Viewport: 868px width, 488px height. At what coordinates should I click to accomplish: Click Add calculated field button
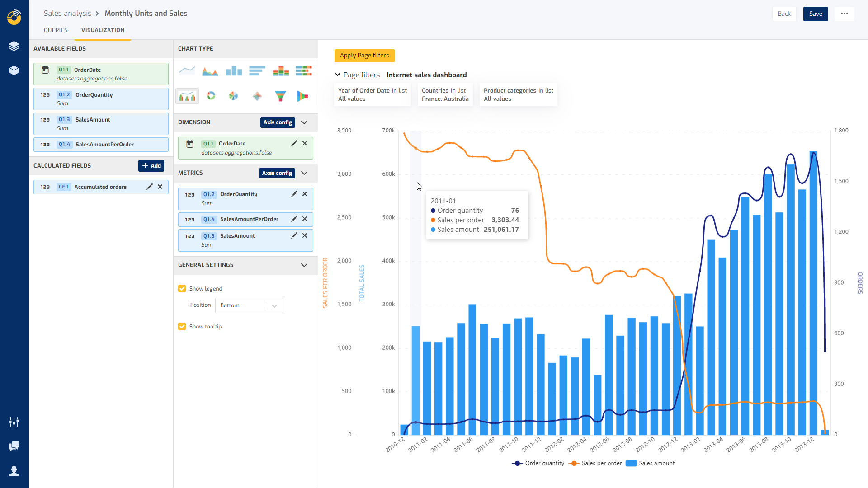[151, 165]
